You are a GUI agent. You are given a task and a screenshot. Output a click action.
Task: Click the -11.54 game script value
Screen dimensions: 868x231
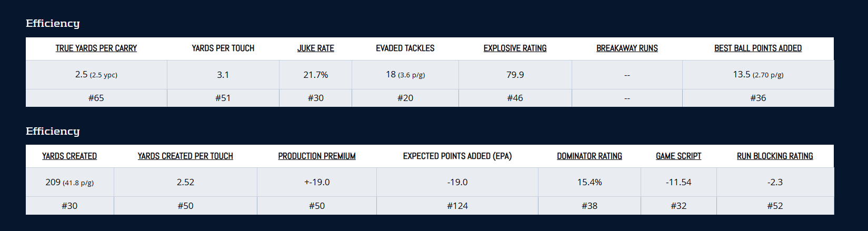pyautogui.click(x=679, y=182)
